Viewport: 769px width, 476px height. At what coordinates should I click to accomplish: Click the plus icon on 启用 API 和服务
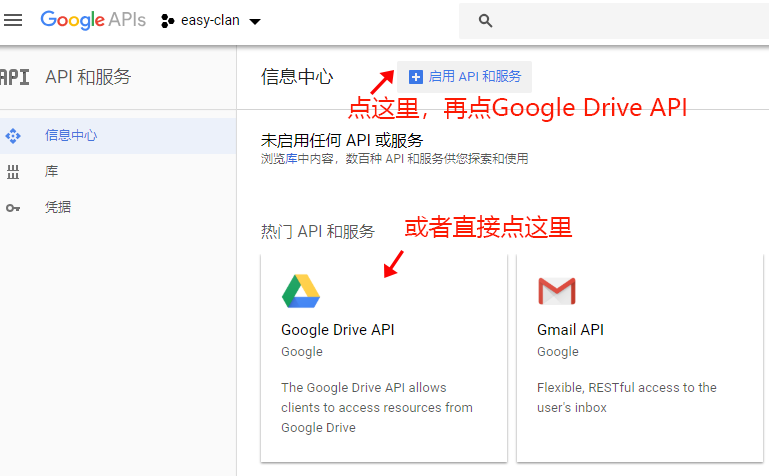(416, 77)
